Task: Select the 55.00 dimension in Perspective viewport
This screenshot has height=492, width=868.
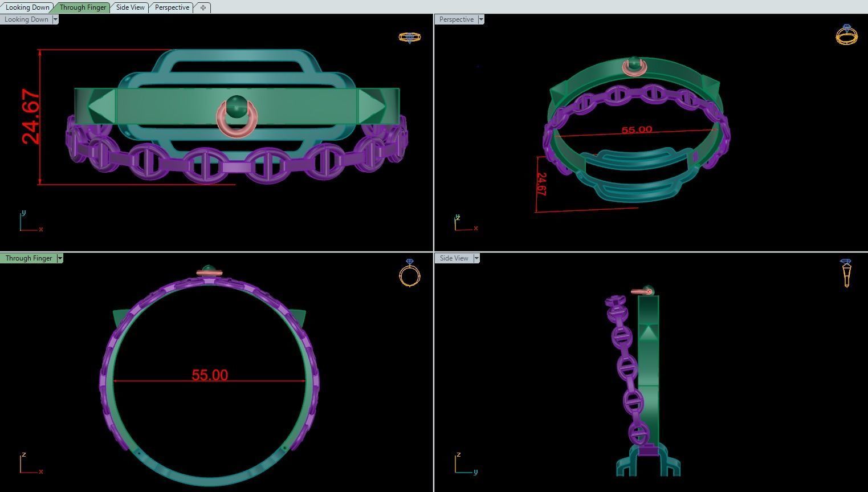Action: [x=637, y=130]
